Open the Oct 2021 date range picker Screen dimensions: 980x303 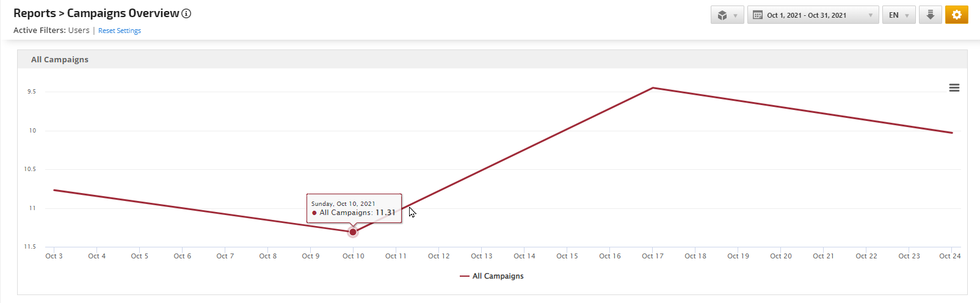click(x=813, y=15)
